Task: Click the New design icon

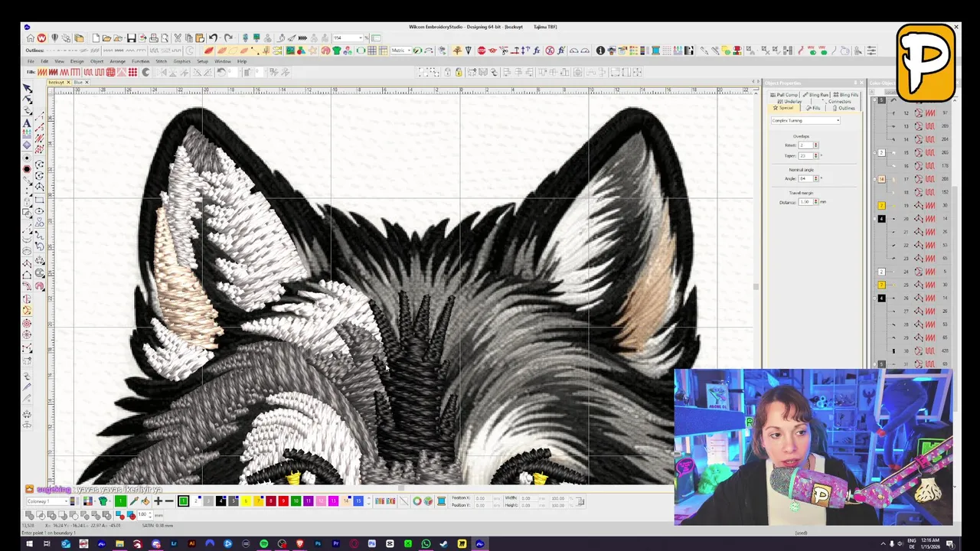Action: (96, 38)
